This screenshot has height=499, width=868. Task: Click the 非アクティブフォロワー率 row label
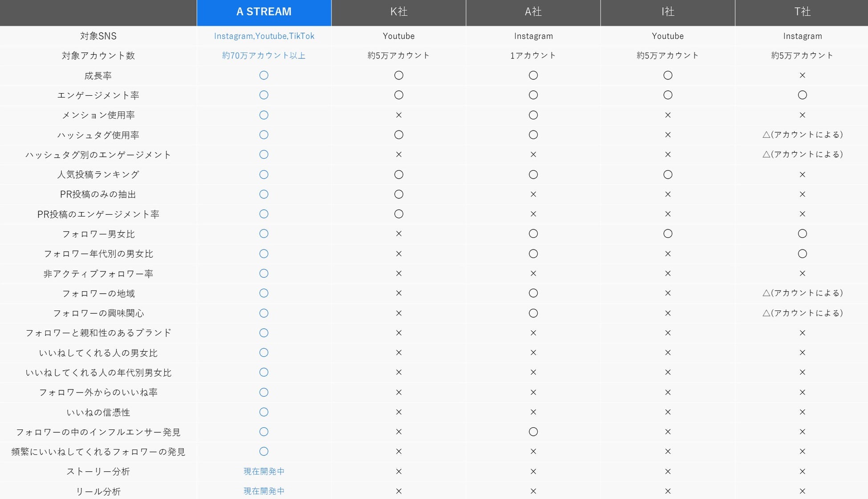[98, 274]
